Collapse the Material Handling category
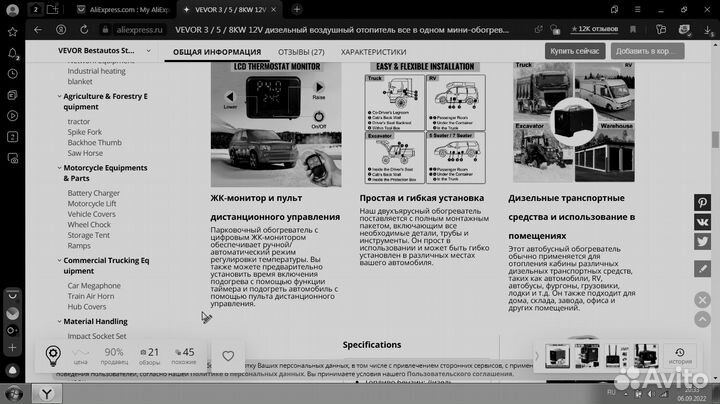Screen dimensions: 720x404 point(59,322)
